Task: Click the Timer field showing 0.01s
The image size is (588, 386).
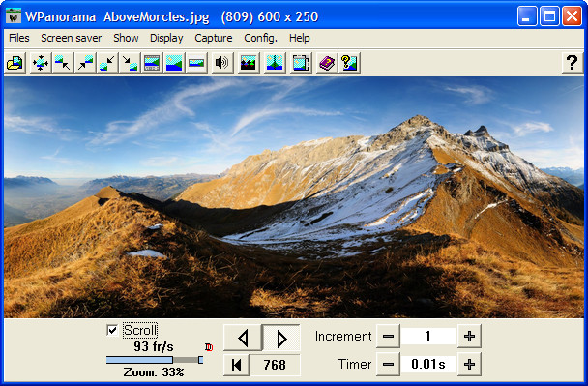Action: pyautogui.click(x=428, y=364)
